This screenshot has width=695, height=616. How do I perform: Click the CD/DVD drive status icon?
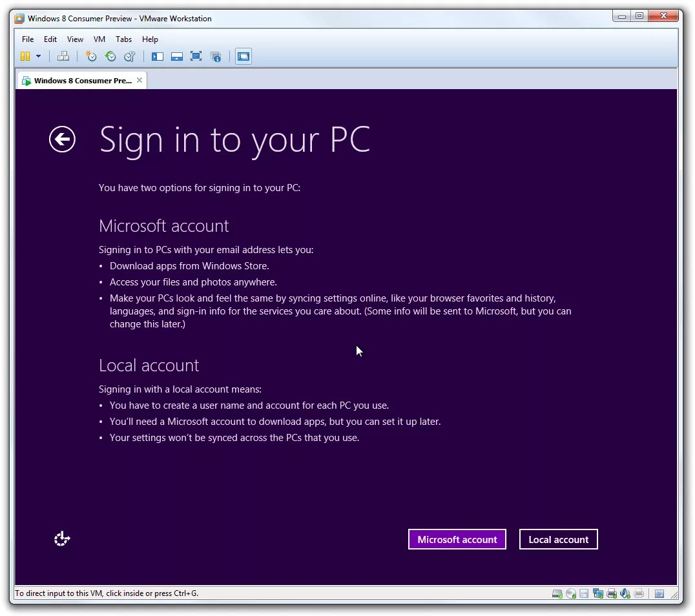571,593
